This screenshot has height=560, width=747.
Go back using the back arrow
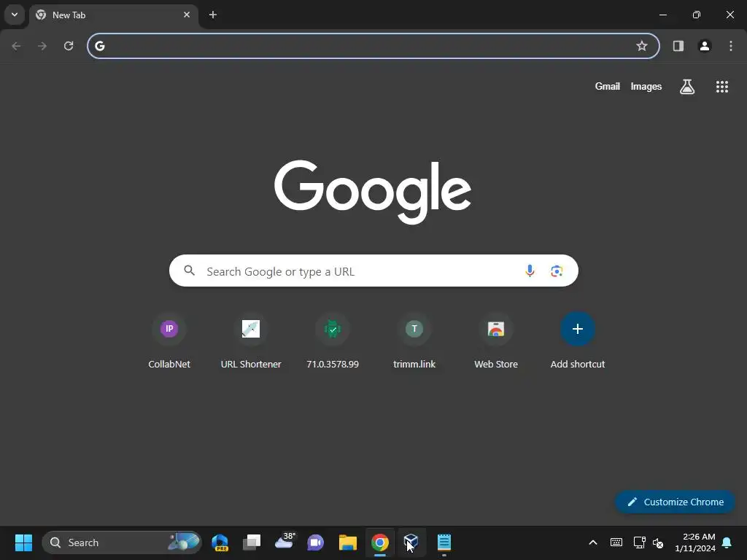(16, 46)
